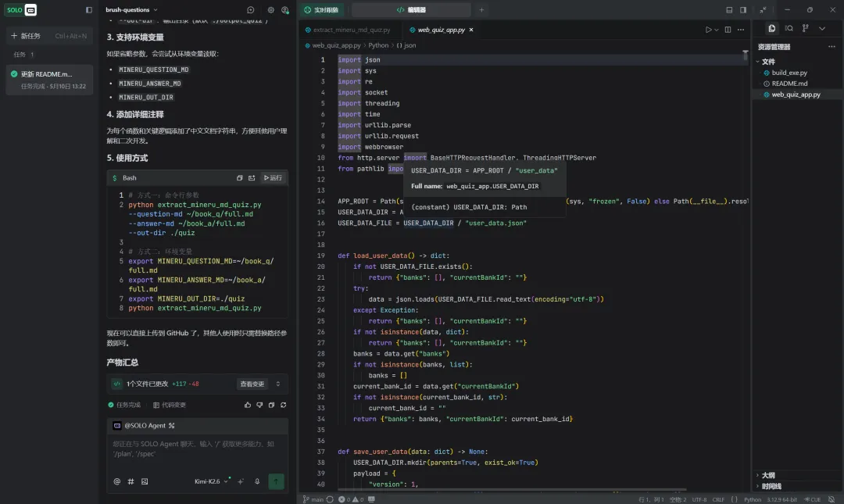This screenshot has width=844, height=504.
Task: Close the web_quiz_app.py tab
Action: coord(471,30)
